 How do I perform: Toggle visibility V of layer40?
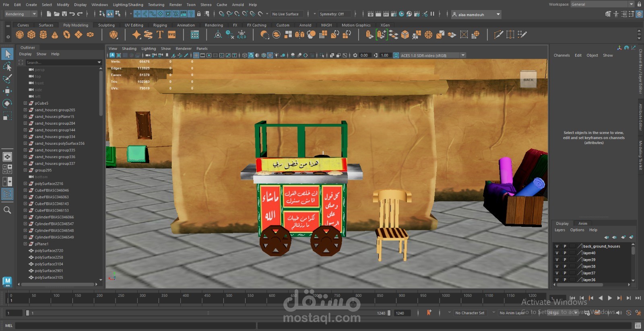pos(557,253)
